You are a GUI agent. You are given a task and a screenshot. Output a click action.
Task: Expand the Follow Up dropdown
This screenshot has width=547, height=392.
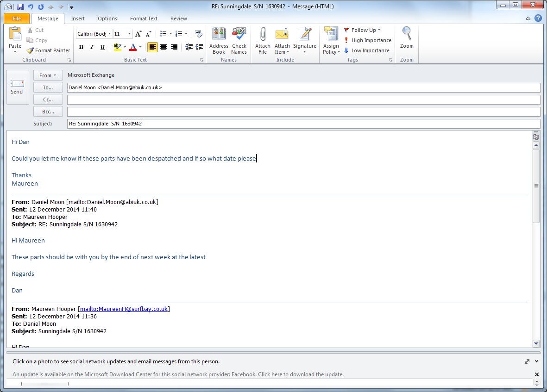click(379, 30)
